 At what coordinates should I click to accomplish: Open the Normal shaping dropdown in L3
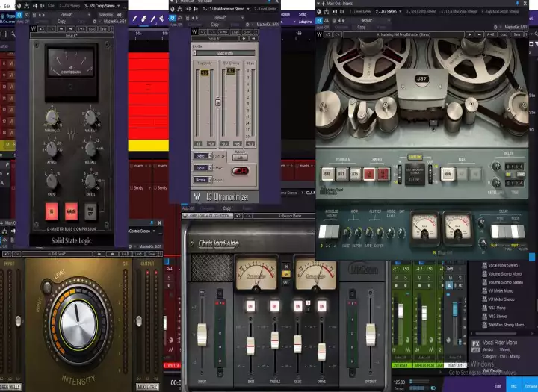202,180
